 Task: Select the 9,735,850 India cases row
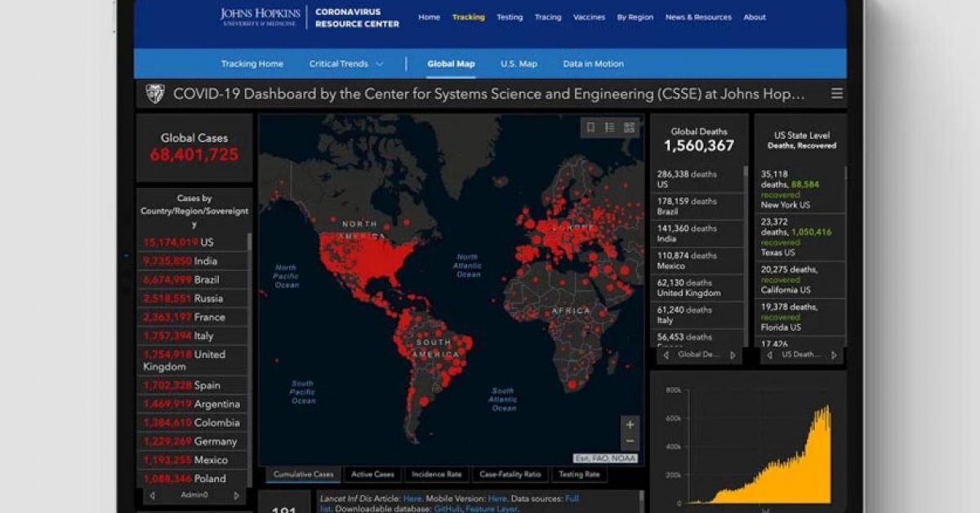[194, 261]
